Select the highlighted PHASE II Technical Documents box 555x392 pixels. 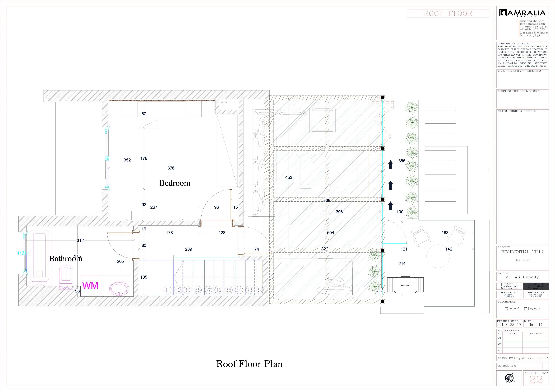click(x=536, y=286)
